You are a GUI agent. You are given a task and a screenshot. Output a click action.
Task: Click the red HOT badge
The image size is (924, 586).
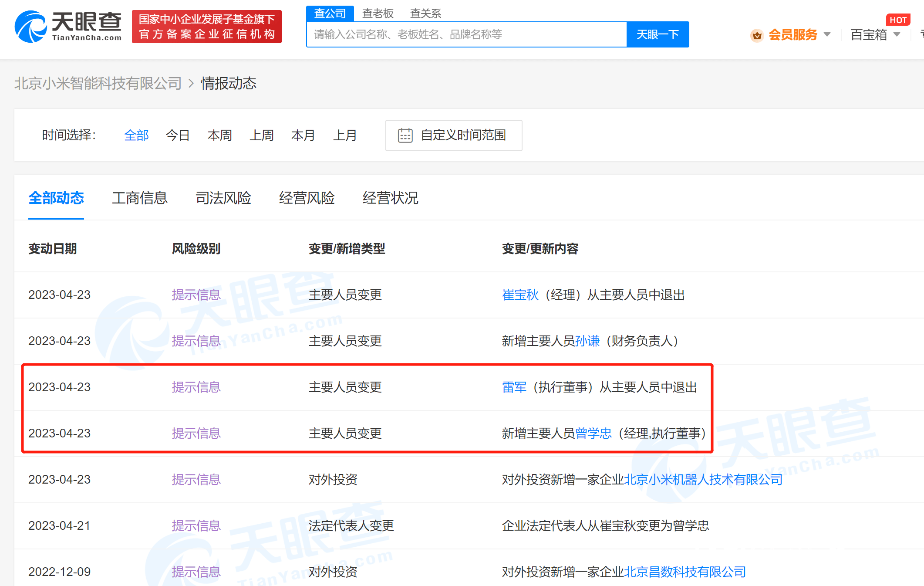(x=898, y=20)
